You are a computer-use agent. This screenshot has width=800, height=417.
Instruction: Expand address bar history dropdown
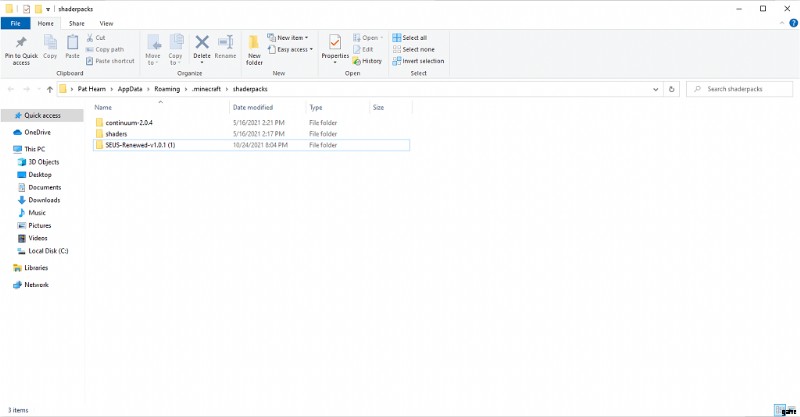[656, 89]
